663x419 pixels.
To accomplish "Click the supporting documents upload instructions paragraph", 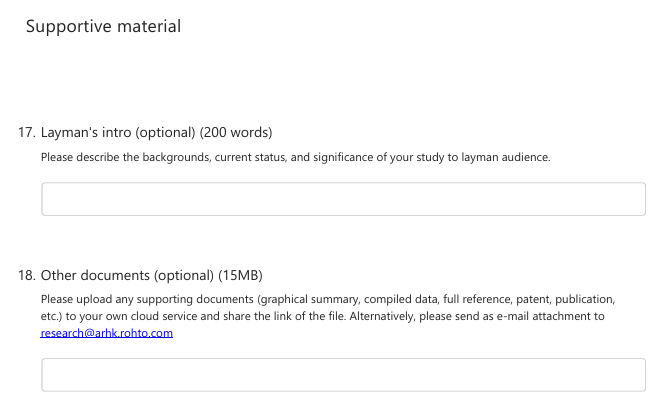I will pos(327,308).
